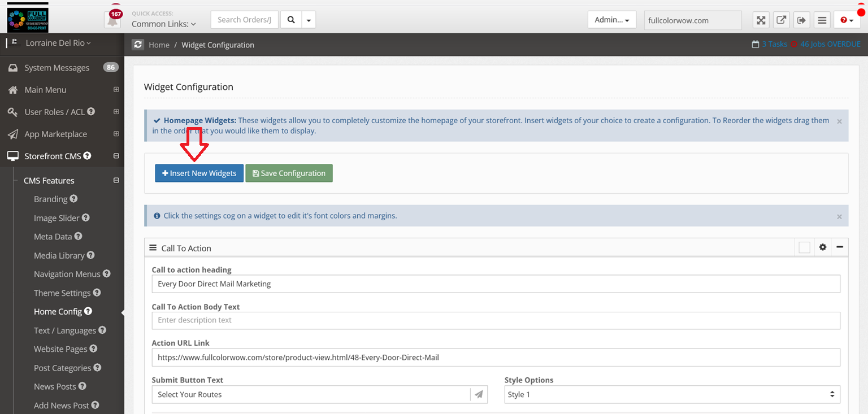Click the Save Configuration button
Screen dimensions: 868x414
[x=289, y=173]
